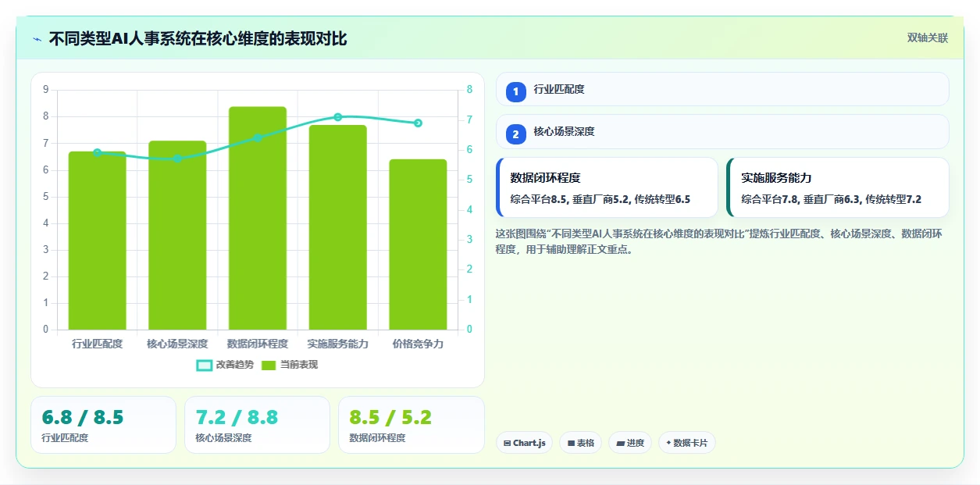Click 行业匹配度 caption under 6.8 / 8.5
This screenshot has width=980, height=485.
[x=65, y=438]
